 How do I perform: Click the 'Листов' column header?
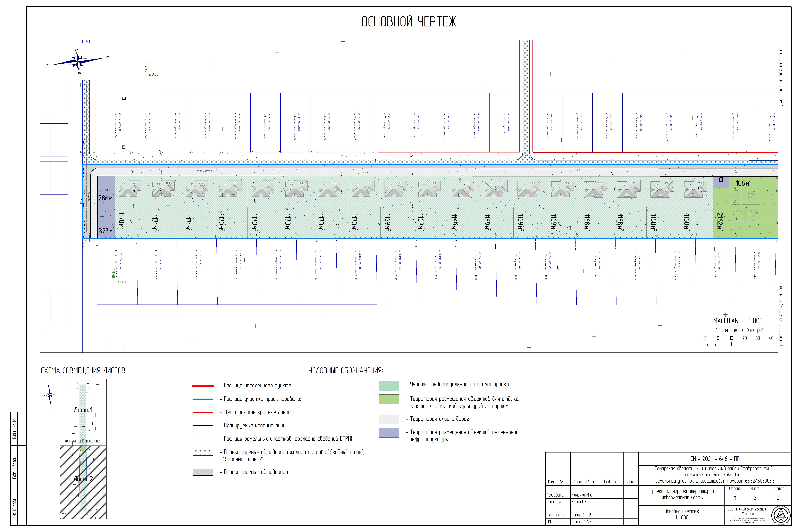tap(778, 489)
